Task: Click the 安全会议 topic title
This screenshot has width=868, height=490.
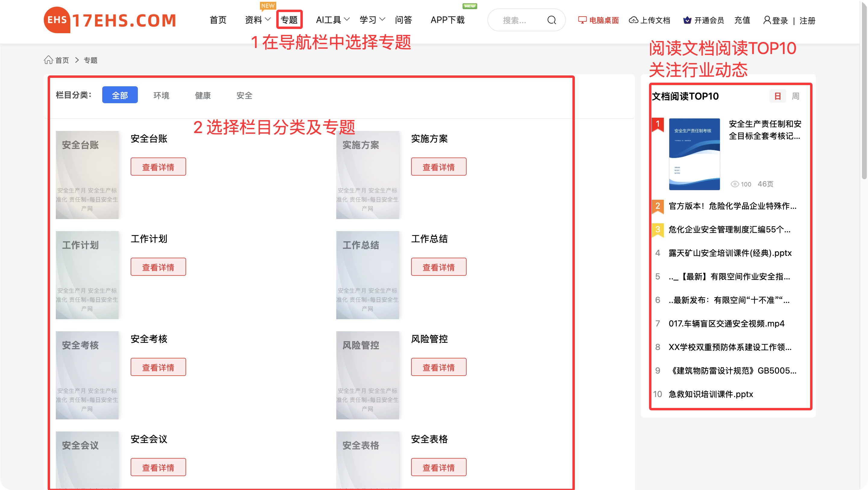Action: 149,439
